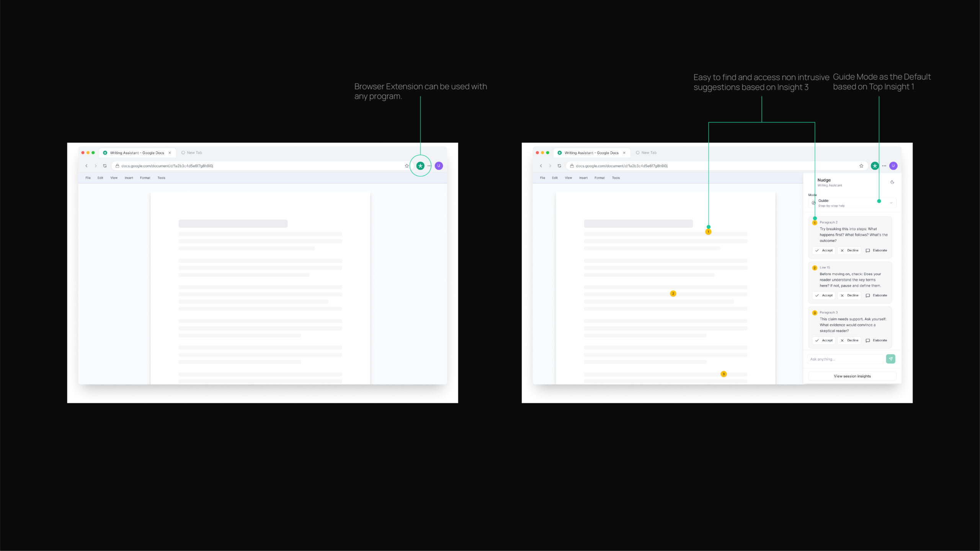This screenshot has width=980, height=551.
Task: Go back in the right browser window
Action: [541, 166]
